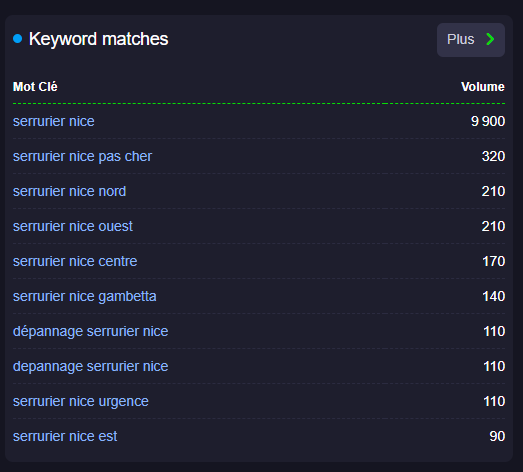Open 'depannage serrurier nice' without accent
Image resolution: width=523 pixels, height=472 pixels.
click(90, 367)
